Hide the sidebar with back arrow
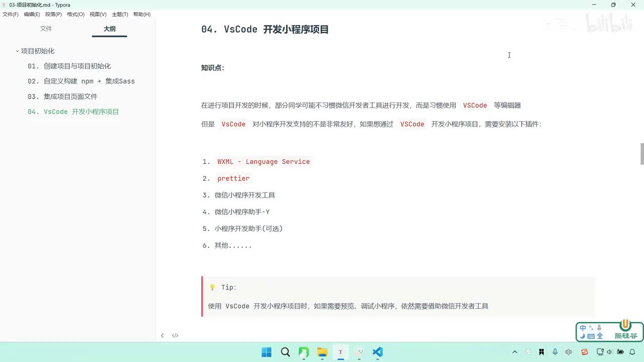 (x=162, y=335)
